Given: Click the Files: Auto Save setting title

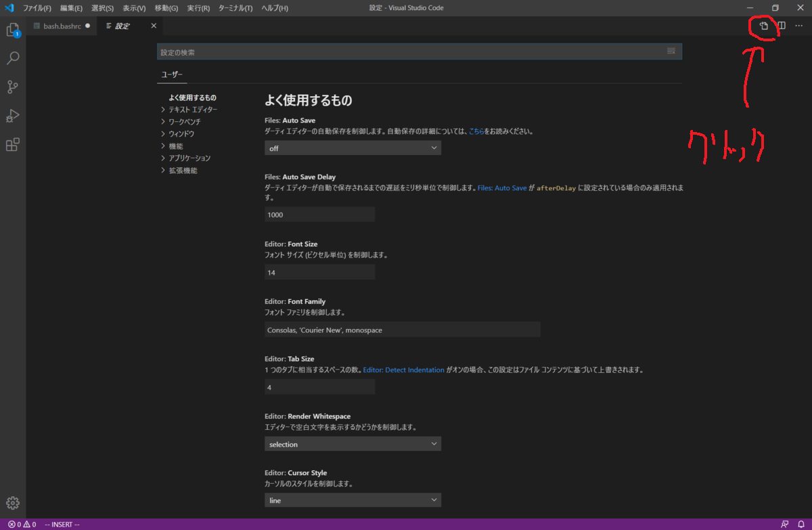Looking at the screenshot, I should pos(290,120).
